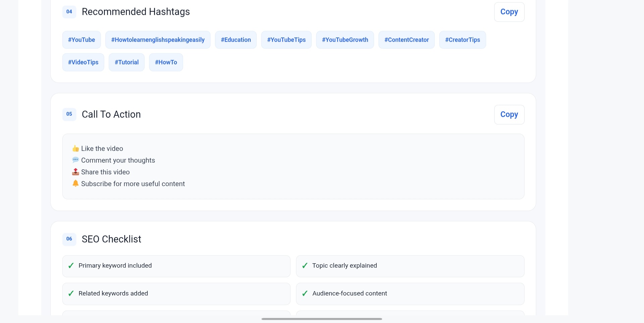Copy the Call To Action text
Image resolution: width=644 pixels, height=323 pixels.
pos(509,115)
